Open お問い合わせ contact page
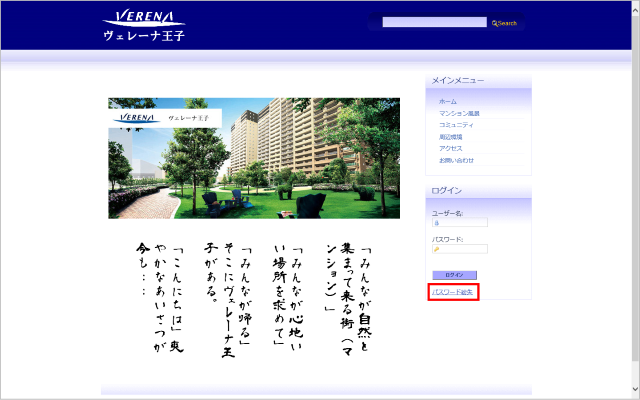The height and width of the screenshot is (400, 640). point(456,160)
